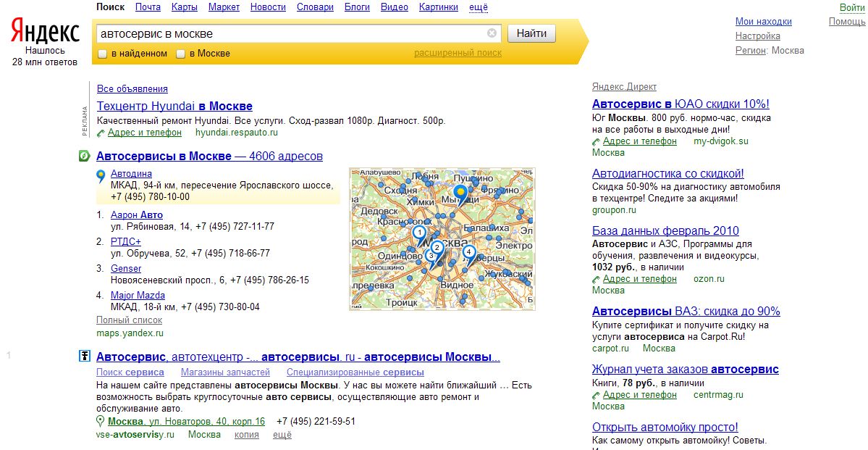Open Специализированные сервисы sitelink
The height and width of the screenshot is (450, 868).
(355, 372)
